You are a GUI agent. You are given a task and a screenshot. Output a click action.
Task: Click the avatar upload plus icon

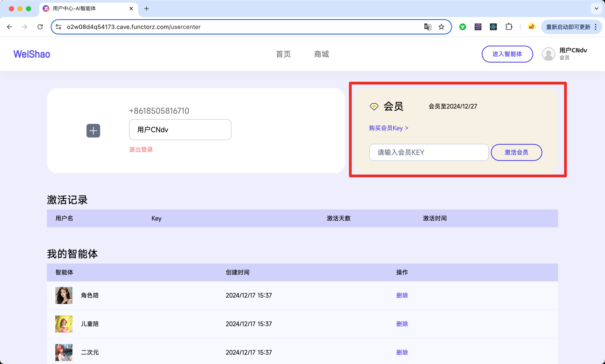[93, 131]
